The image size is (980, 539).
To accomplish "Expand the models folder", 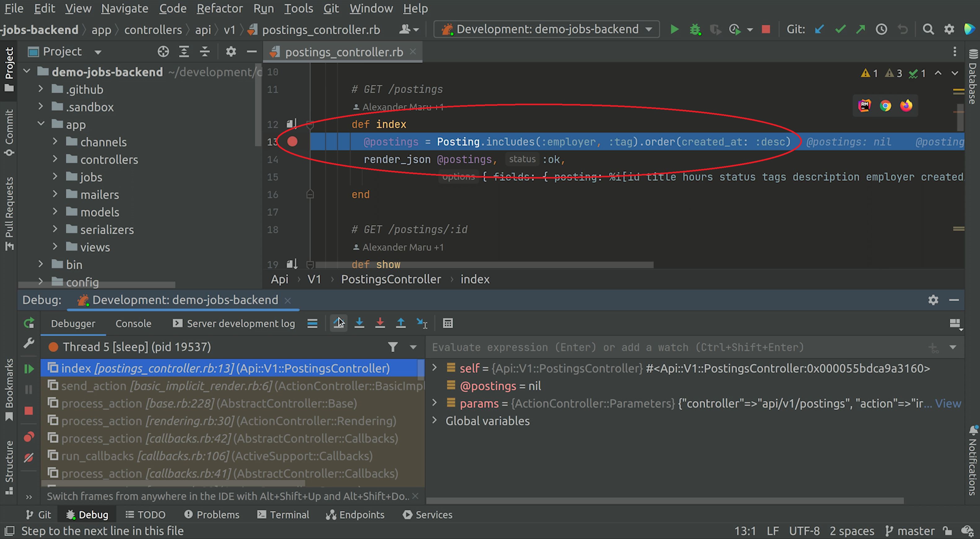I will point(55,212).
